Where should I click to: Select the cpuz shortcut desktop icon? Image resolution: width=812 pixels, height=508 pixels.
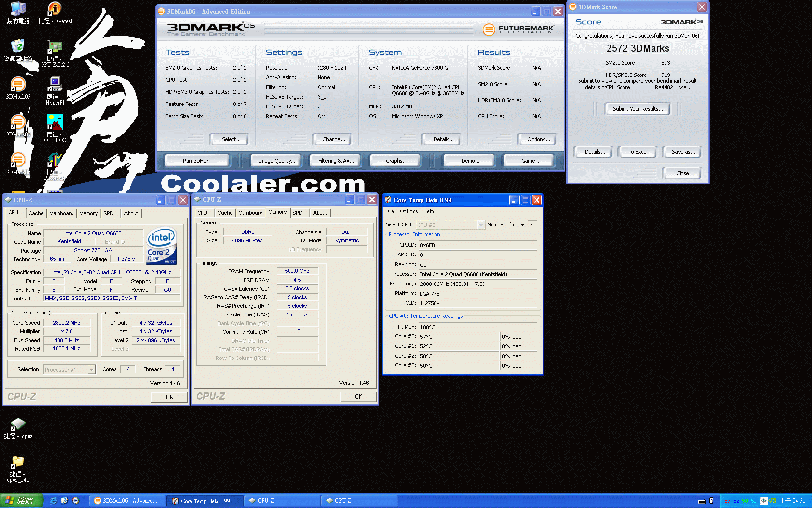point(18,429)
